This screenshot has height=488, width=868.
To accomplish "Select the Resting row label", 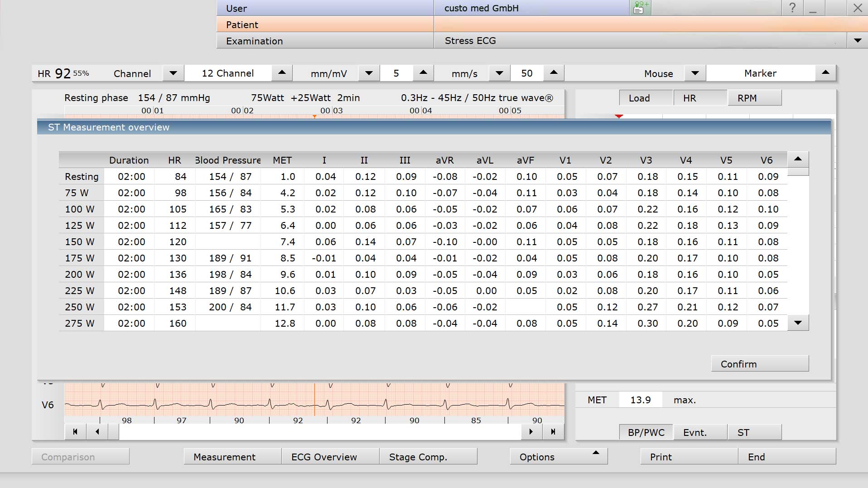I will [82, 176].
